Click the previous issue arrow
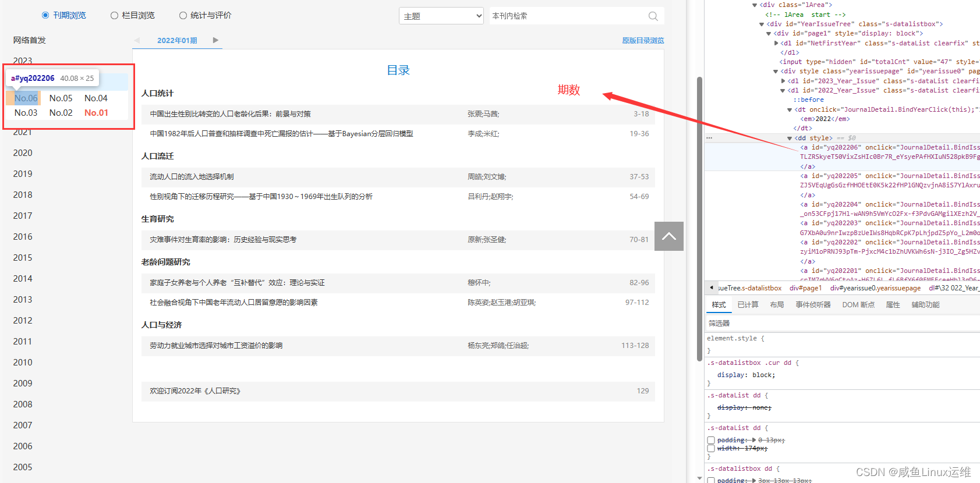The width and height of the screenshot is (980, 483). (x=137, y=40)
